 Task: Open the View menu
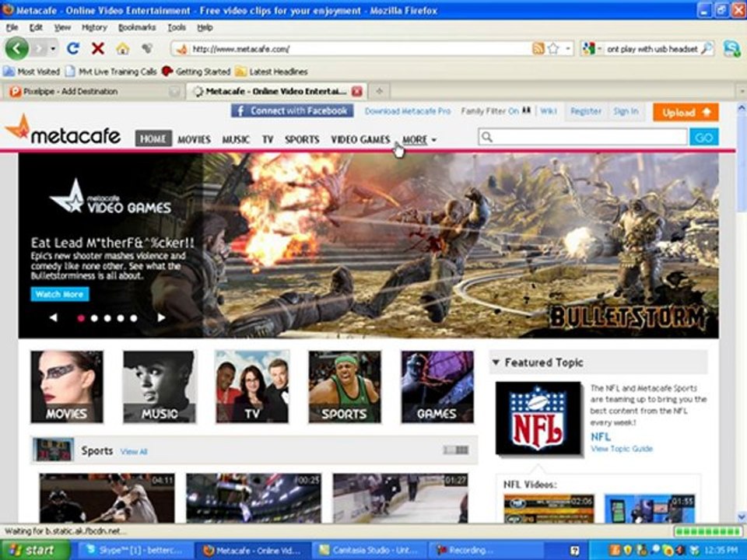tap(62, 28)
